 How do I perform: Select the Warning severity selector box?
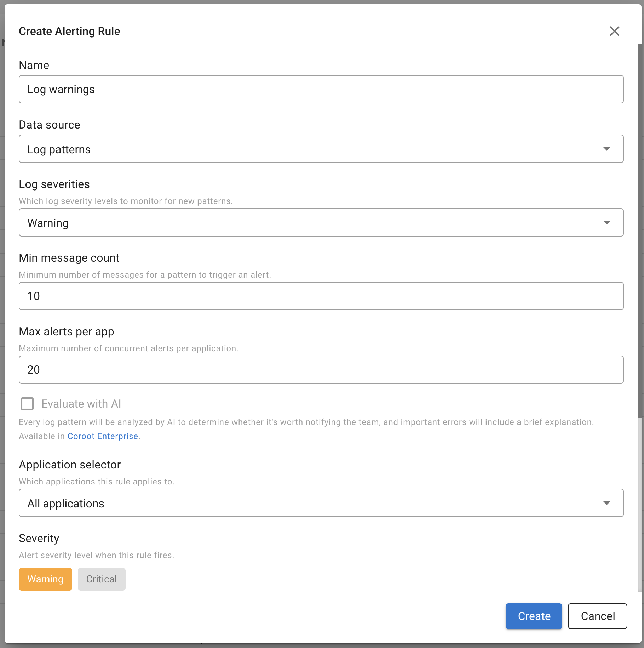point(248,222)
